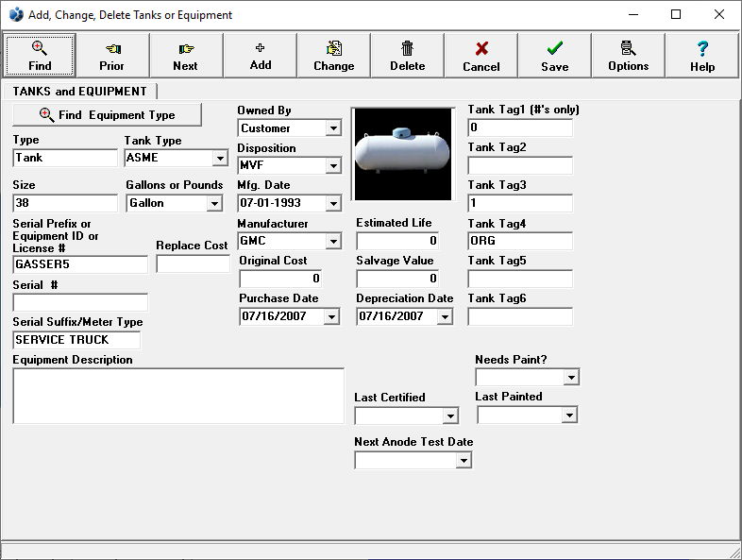Click the propane tank picture
The width and height of the screenshot is (742, 560).
click(403, 154)
